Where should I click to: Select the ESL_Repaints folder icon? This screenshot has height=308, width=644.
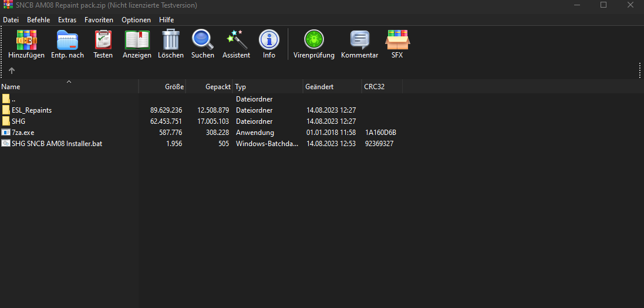6,110
